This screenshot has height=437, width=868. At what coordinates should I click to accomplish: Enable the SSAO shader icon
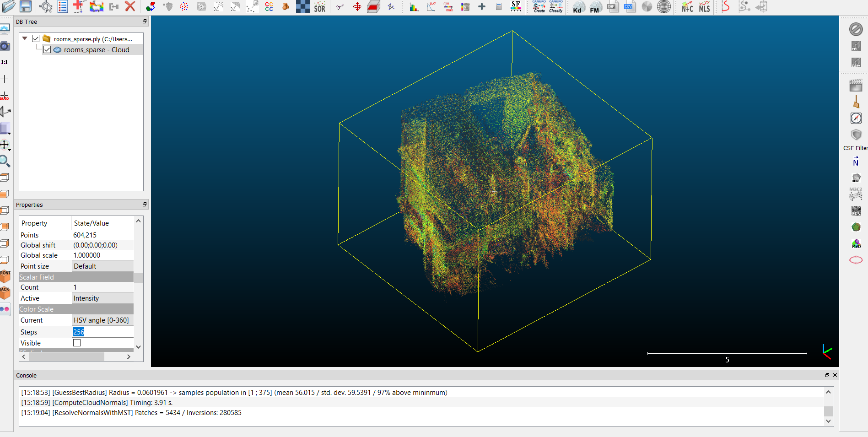tap(856, 62)
